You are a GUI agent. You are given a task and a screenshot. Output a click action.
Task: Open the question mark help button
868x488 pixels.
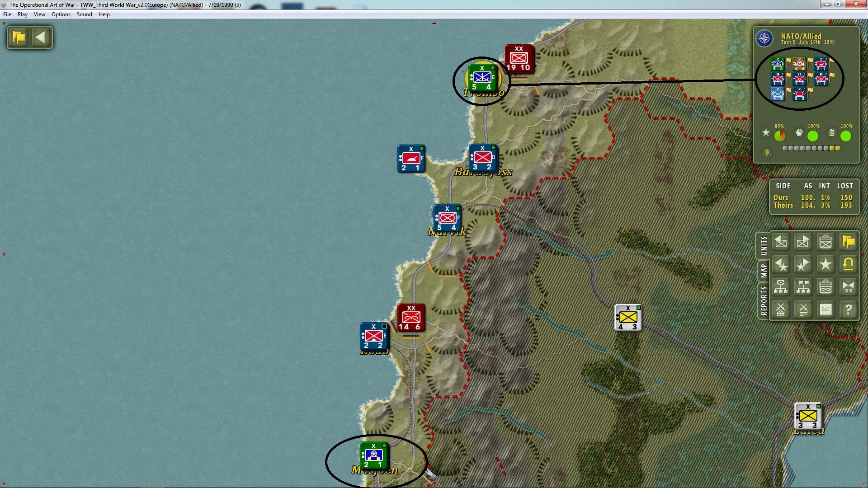(x=849, y=310)
